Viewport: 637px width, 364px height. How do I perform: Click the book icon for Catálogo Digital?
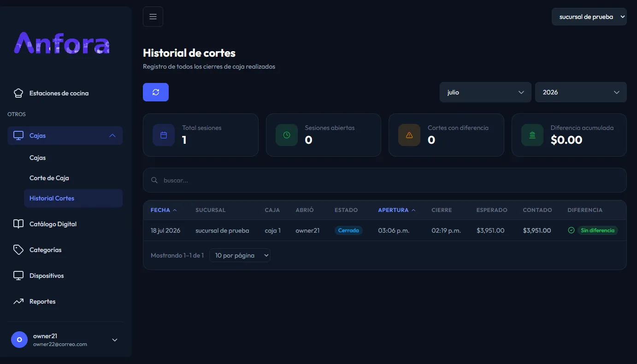[18, 224]
